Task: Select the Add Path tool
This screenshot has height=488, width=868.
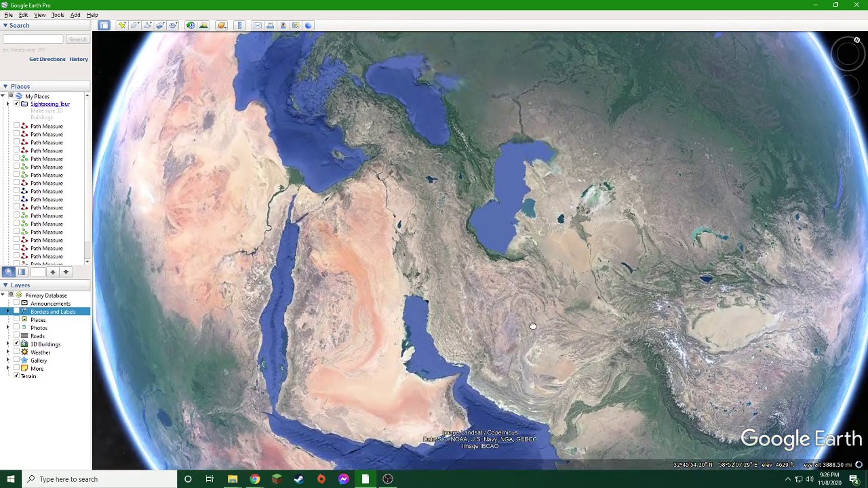Action: pyautogui.click(x=147, y=25)
